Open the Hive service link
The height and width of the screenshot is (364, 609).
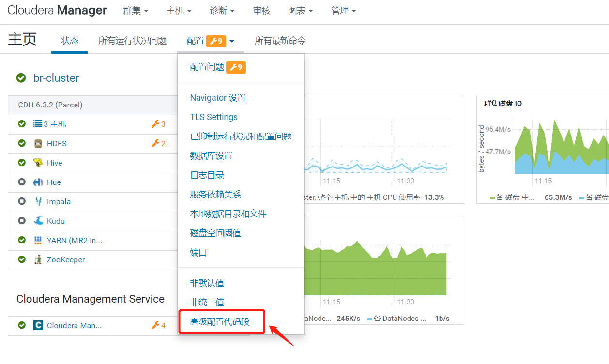coord(55,163)
